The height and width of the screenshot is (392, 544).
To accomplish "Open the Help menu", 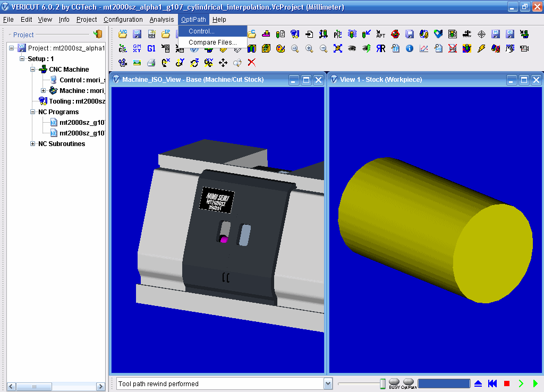I will click(219, 20).
